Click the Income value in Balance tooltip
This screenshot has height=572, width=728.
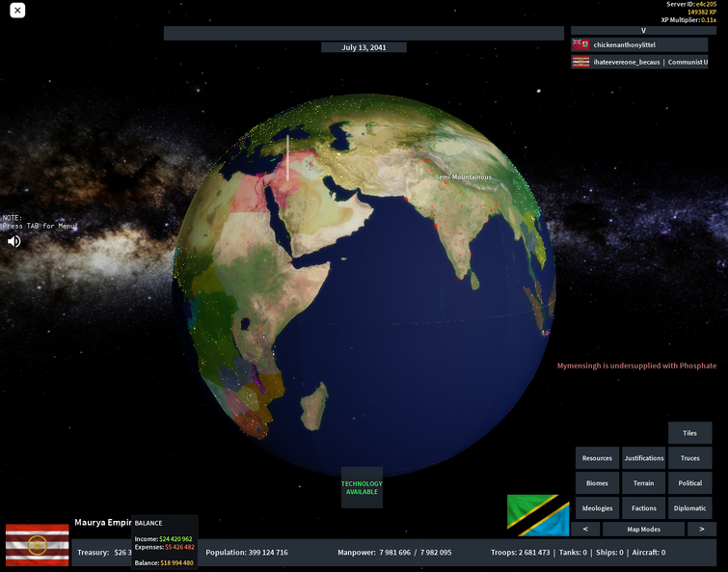tap(175, 539)
